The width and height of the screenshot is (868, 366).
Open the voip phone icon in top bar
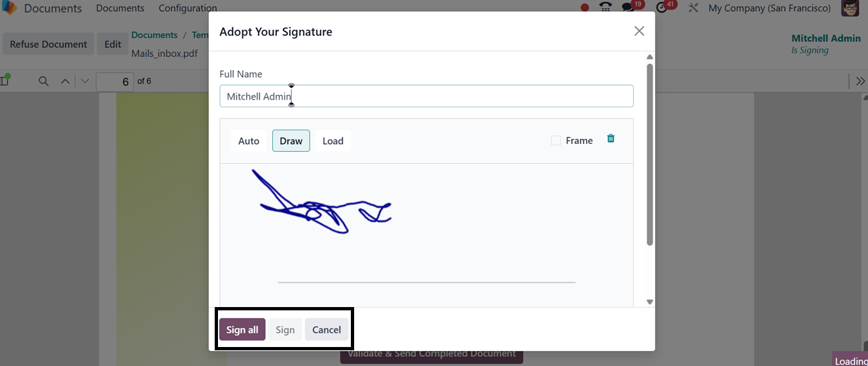(606, 8)
